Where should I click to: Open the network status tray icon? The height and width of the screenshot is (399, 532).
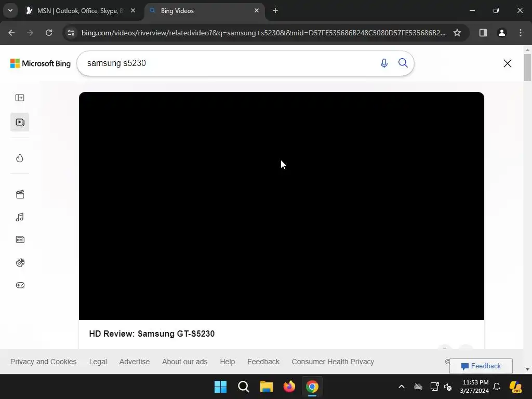pyautogui.click(x=434, y=387)
